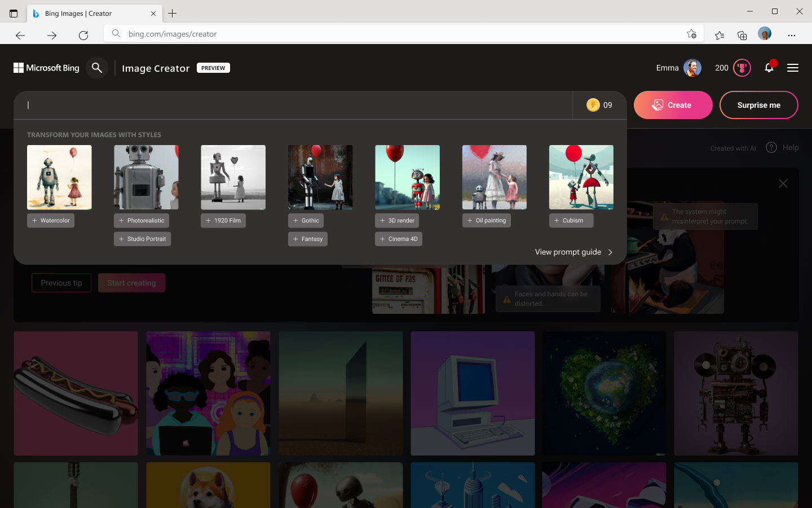Screen dimensions: 812x508
Task: Open the notifications bell
Action: pyautogui.click(x=769, y=68)
